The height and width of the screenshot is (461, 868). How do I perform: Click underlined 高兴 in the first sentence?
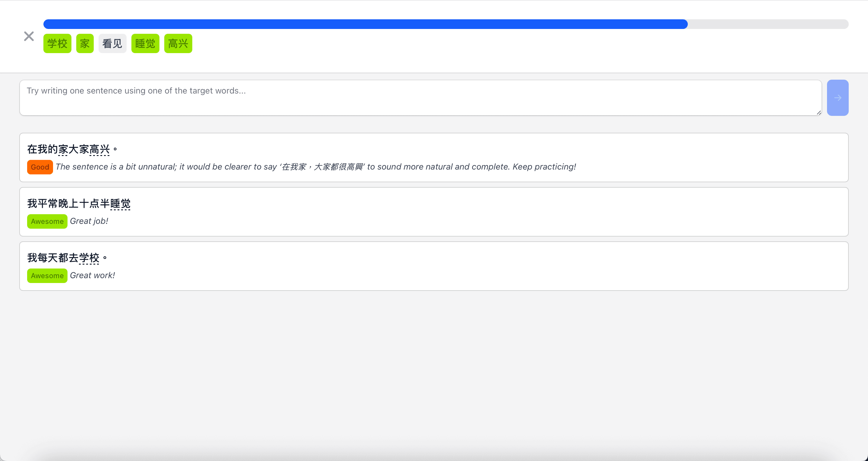(x=99, y=149)
